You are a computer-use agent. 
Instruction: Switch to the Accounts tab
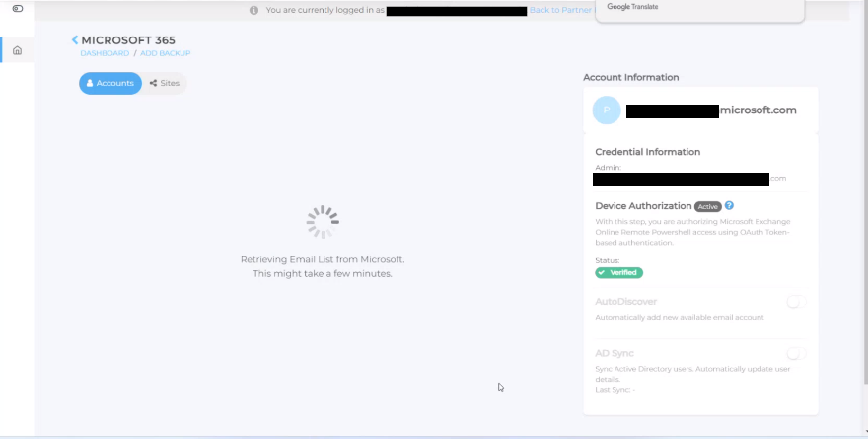pyautogui.click(x=110, y=83)
